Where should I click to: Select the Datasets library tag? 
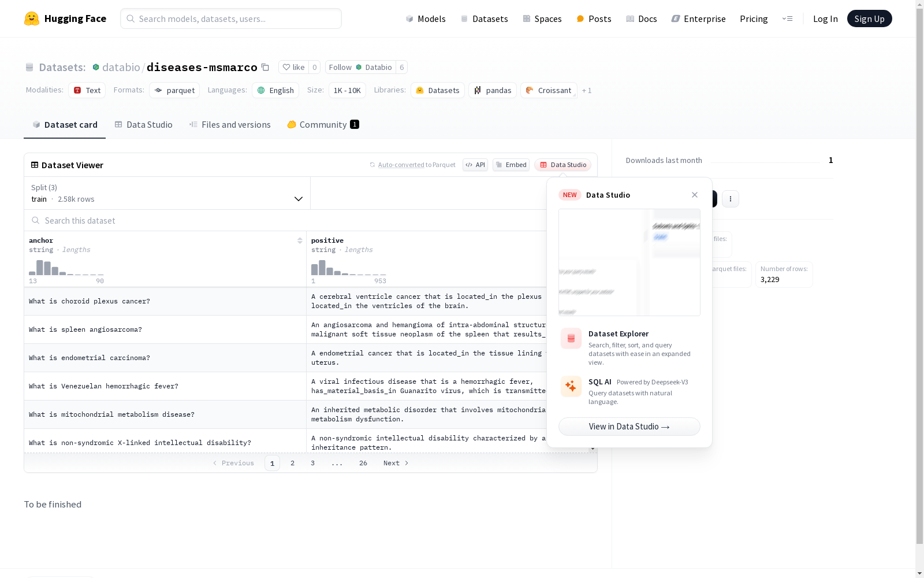[438, 90]
